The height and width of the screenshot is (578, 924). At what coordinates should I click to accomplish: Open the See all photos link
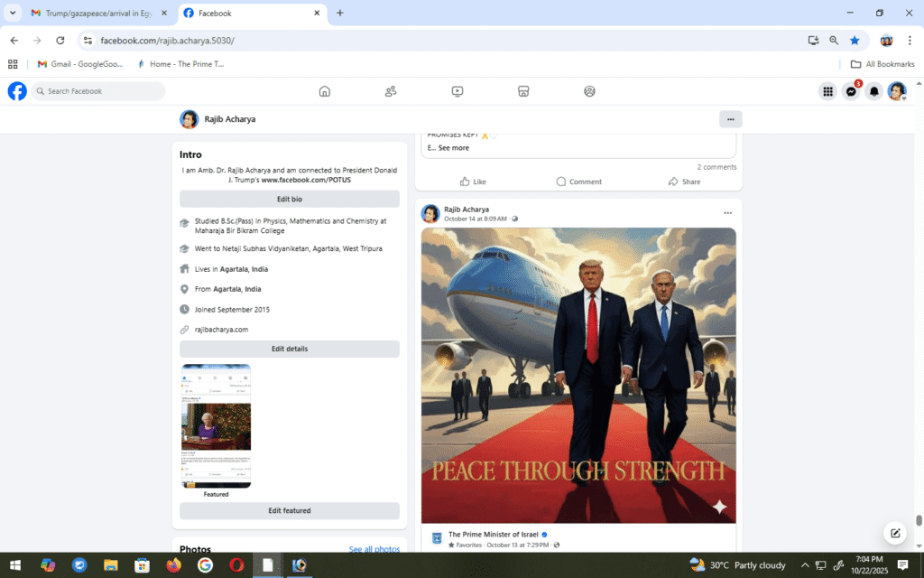pyautogui.click(x=374, y=549)
